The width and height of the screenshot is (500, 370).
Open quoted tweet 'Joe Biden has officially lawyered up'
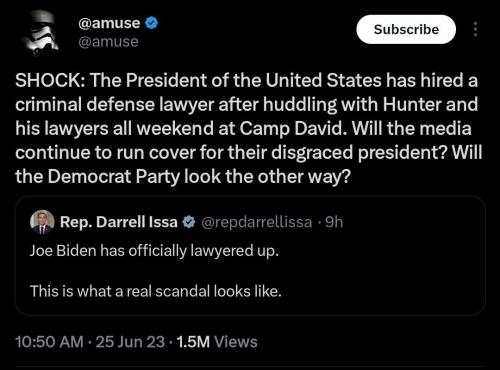tap(154, 251)
